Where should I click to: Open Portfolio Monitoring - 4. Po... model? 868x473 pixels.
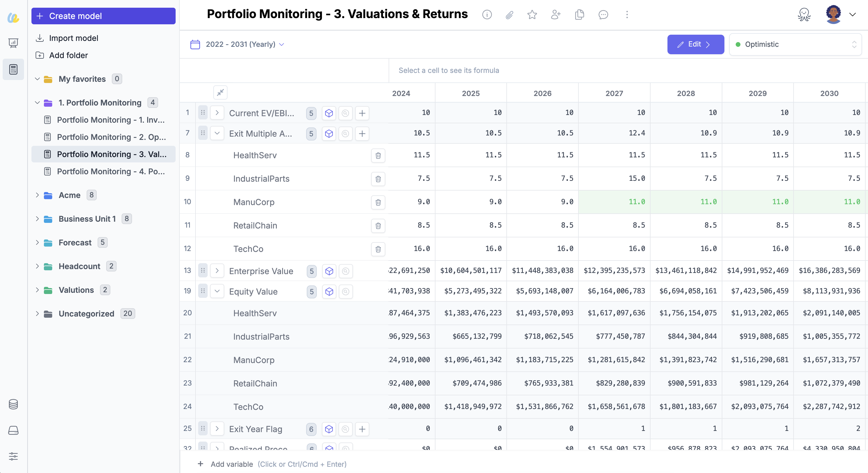(111, 171)
